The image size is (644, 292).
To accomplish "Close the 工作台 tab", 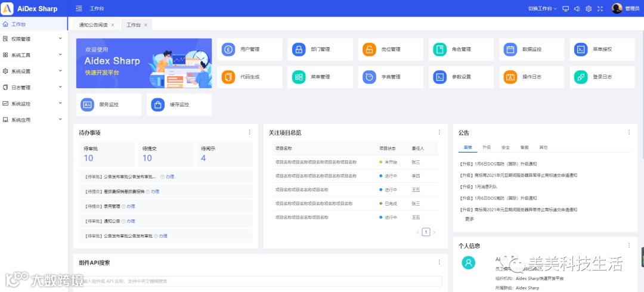I will [x=145, y=25].
